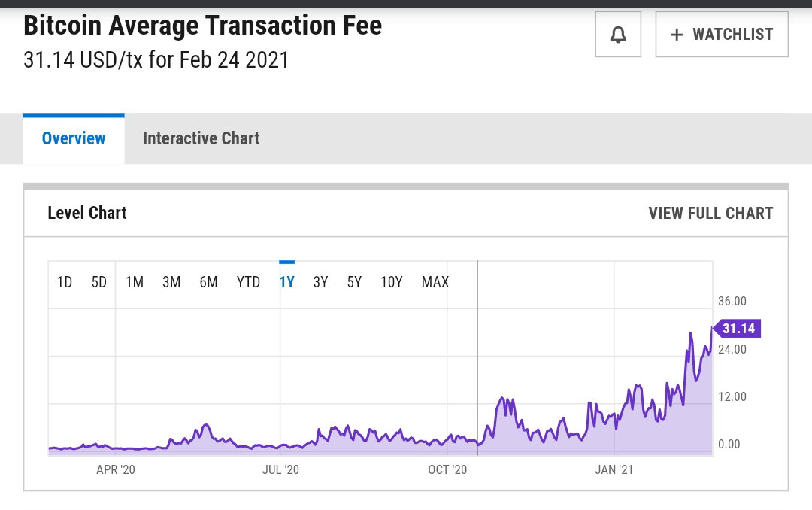Screen dimensions: 812x510
Task: Open the View Full Chart link
Action: pos(710,213)
